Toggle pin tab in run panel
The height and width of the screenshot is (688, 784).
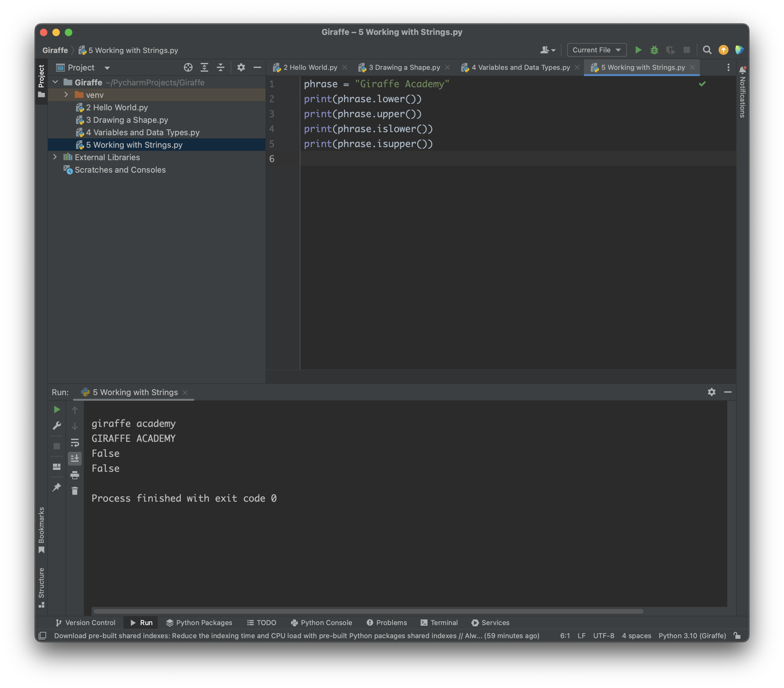[57, 487]
